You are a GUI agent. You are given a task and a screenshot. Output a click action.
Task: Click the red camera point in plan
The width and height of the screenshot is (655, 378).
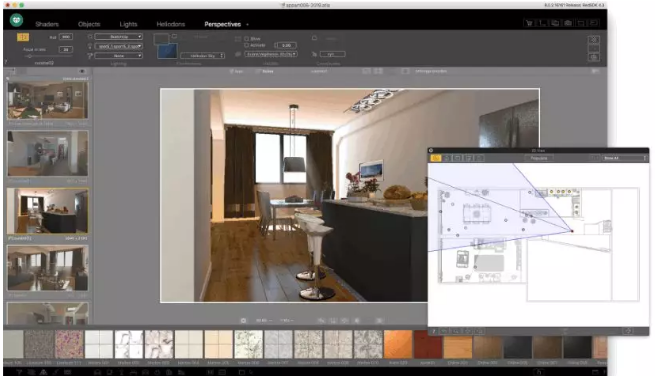point(572,231)
